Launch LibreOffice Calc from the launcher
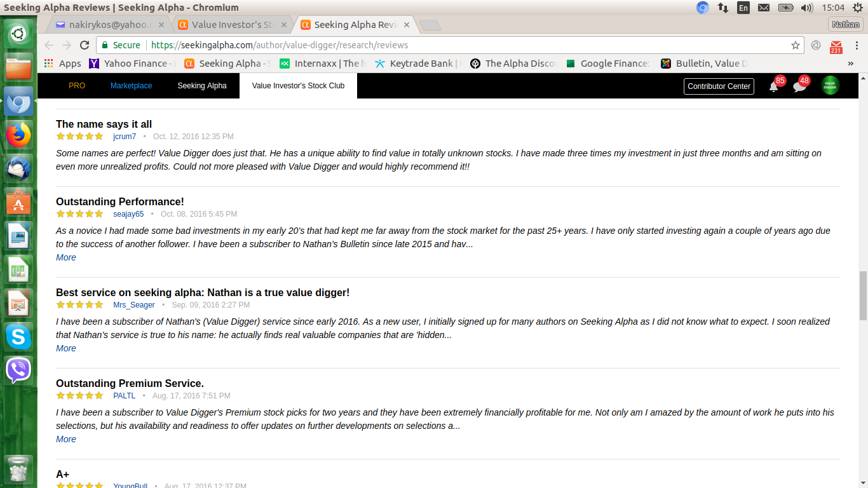868x488 pixels. coord(18,270)
